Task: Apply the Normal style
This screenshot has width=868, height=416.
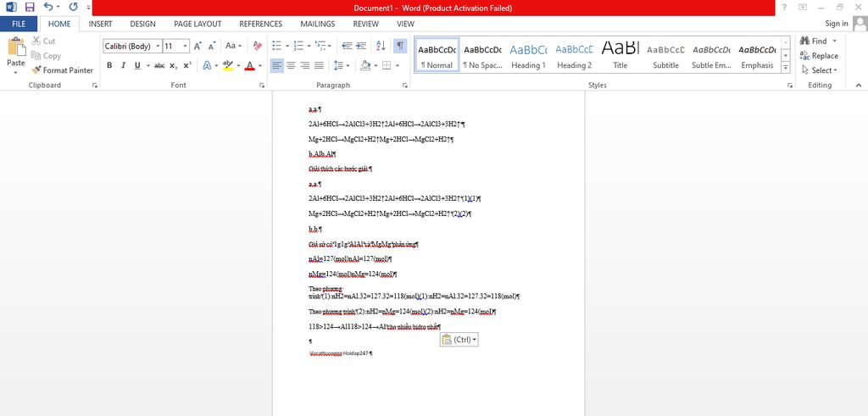Action: point(437,55)
